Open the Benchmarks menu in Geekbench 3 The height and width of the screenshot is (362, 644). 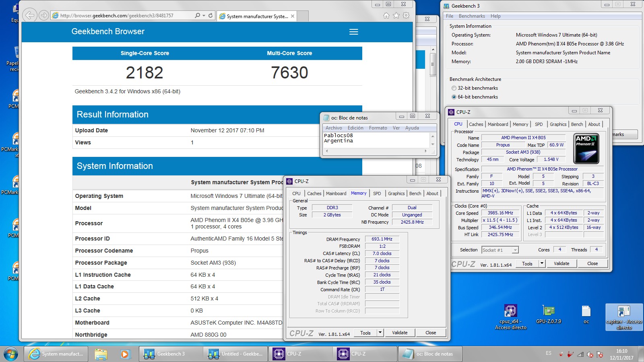[472, 16]
